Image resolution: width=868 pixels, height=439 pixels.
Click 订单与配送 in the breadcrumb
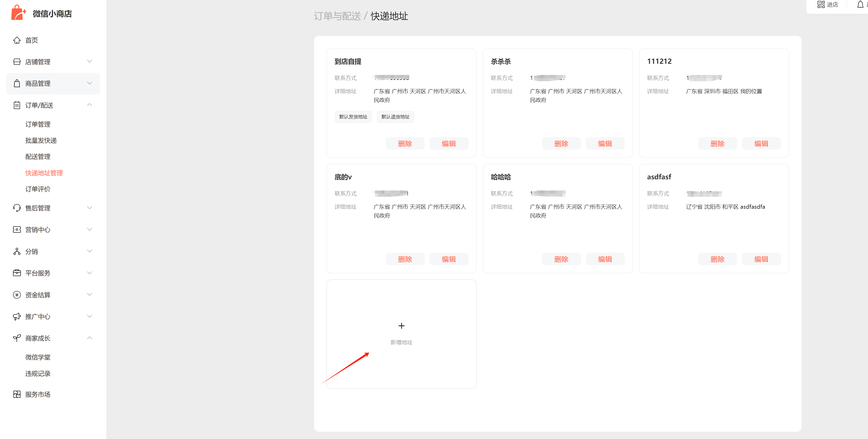tap(337, 16)
